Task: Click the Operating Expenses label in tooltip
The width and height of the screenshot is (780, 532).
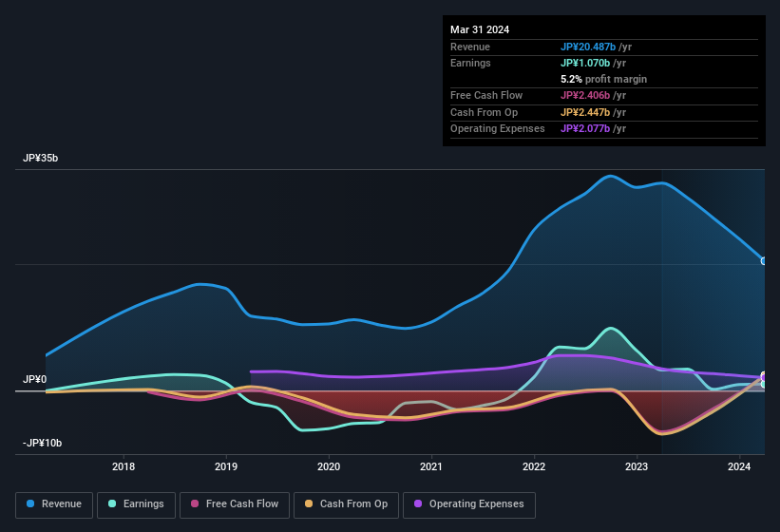Action: [498, 129]
